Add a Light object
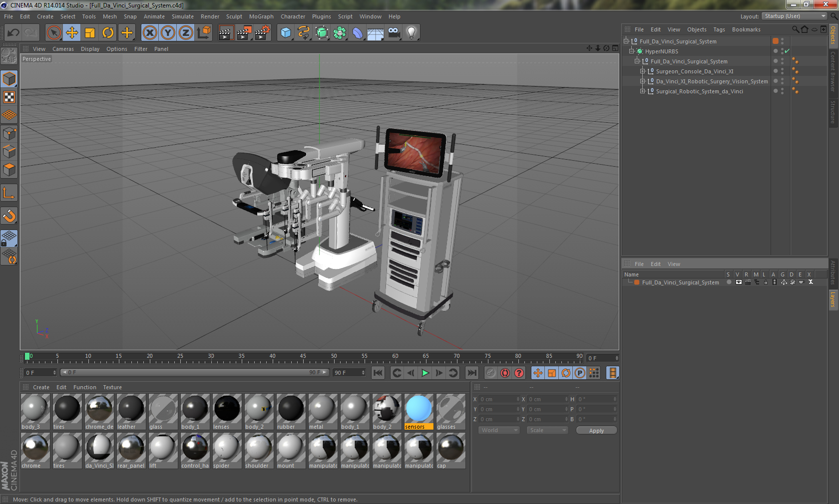 click(x=412, y=33)
